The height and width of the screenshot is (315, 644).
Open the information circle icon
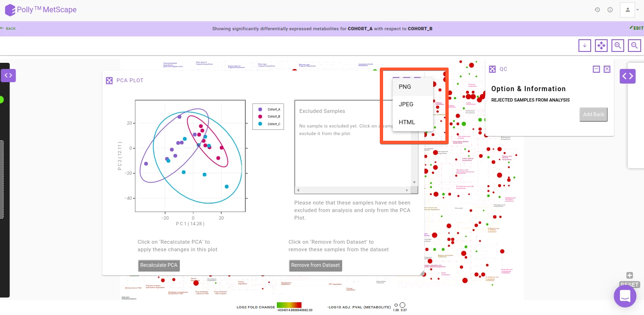(x=610, y=10)
